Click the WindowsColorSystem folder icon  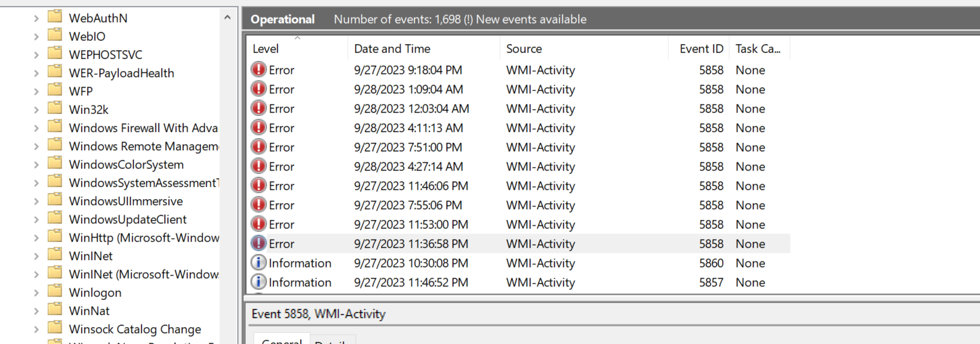[55, 164]
